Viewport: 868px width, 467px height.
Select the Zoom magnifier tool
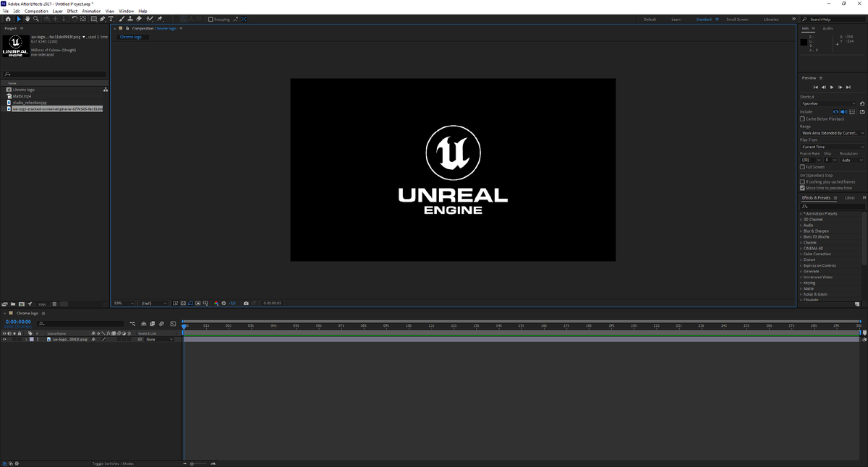[36, 19]
